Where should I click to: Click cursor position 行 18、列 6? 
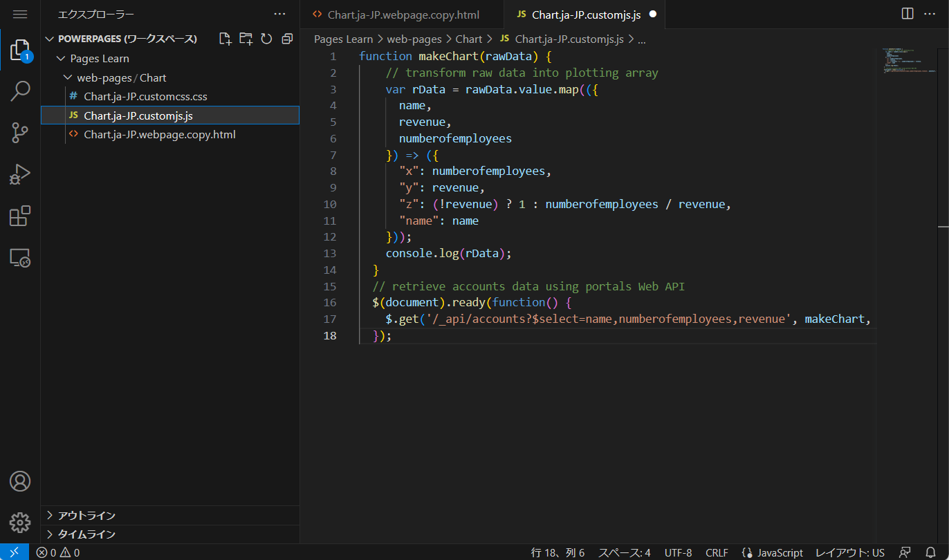click(x=558, y=552)
